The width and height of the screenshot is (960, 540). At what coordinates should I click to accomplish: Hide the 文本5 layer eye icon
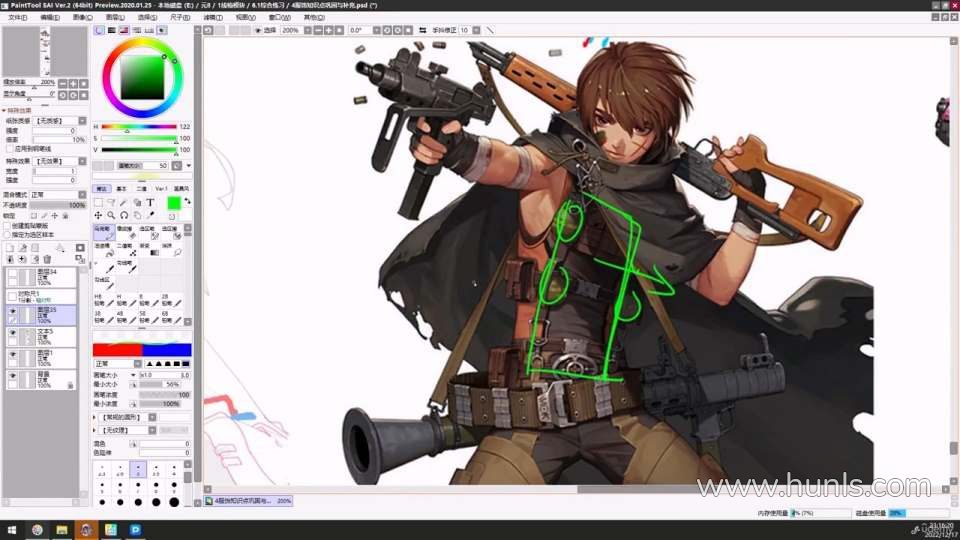pyautogui.click(x=12, y=332)
